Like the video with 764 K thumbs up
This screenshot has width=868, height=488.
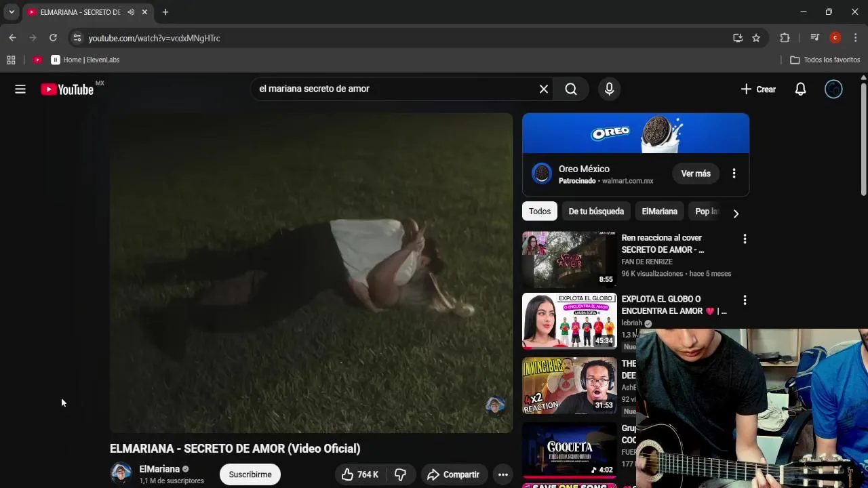(359, 474)
